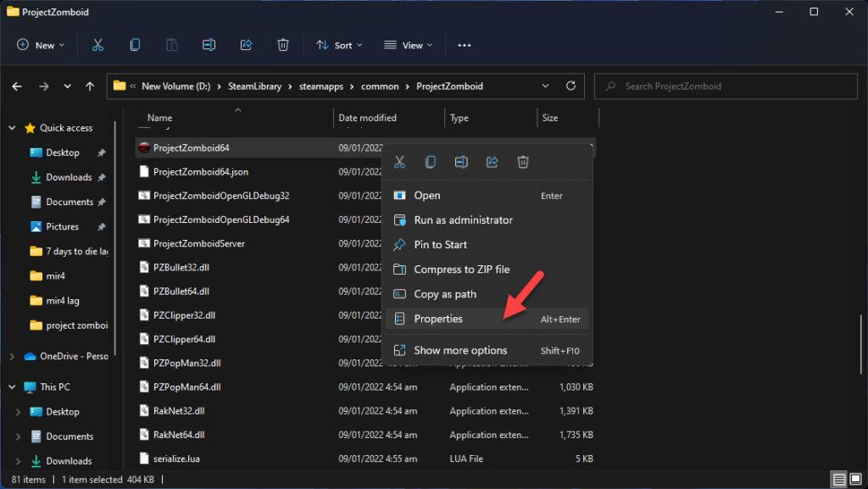Open the See more ellipsis menu

[x=465, y=46]
